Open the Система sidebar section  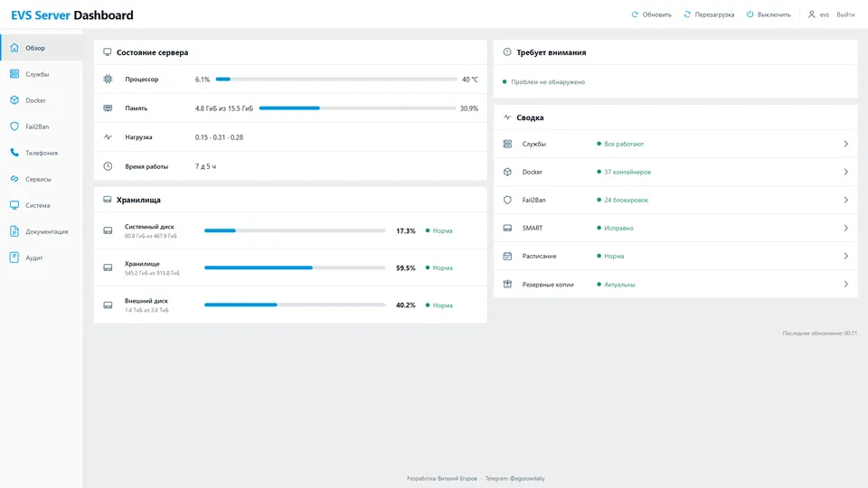pyautogui.click(x=42, y=205)
